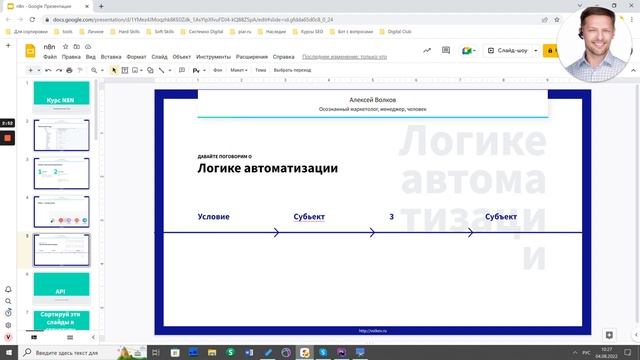This screenshot has height=360, width=640.
Task: Undo the last action
Action: (48, 70)
